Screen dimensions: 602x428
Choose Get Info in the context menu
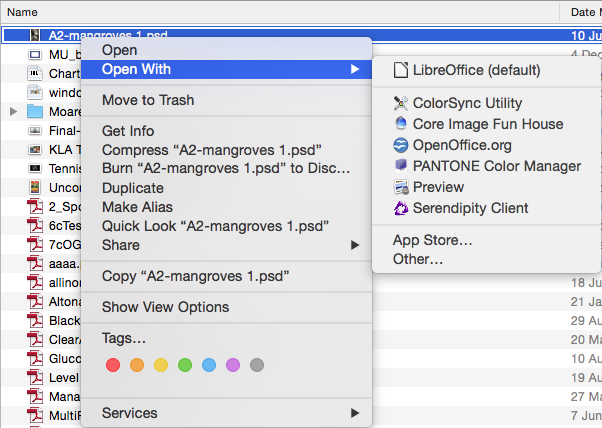(227, 131)
